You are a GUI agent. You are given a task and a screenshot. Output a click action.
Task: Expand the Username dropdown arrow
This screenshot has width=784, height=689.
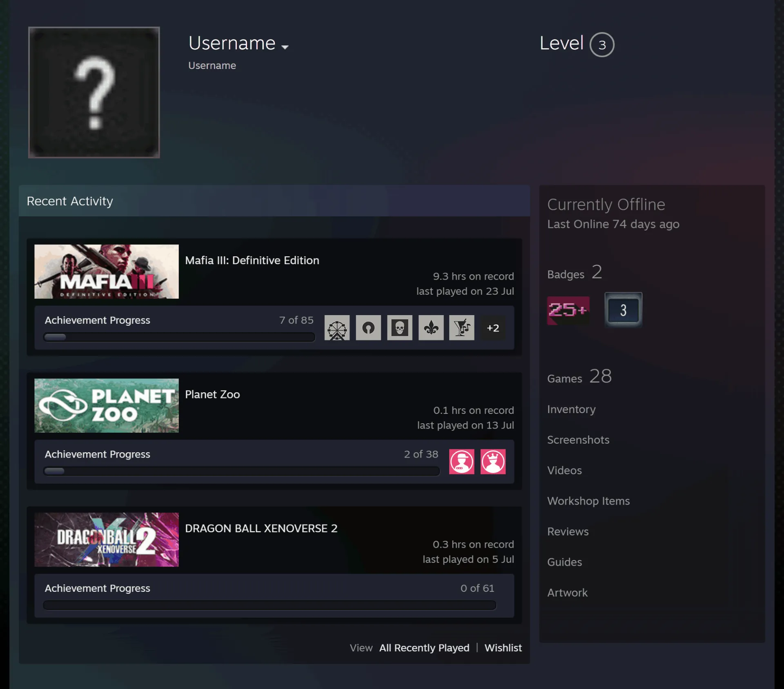coord(285,47)
